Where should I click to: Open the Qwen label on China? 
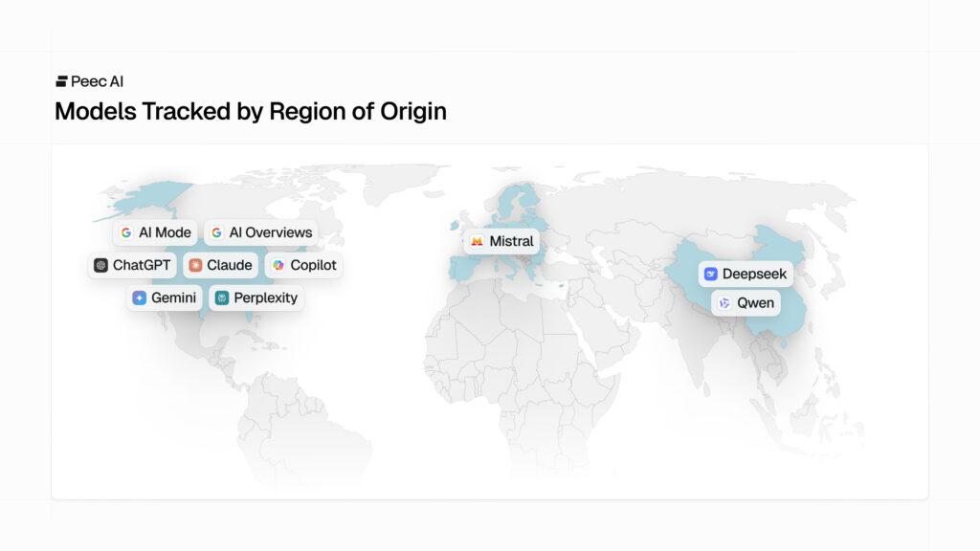[746, 303]
